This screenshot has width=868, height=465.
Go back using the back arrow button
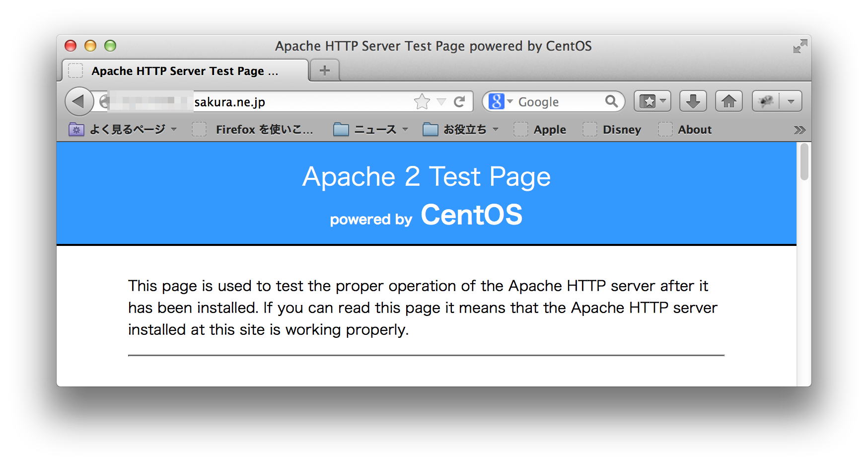[79, 101]
